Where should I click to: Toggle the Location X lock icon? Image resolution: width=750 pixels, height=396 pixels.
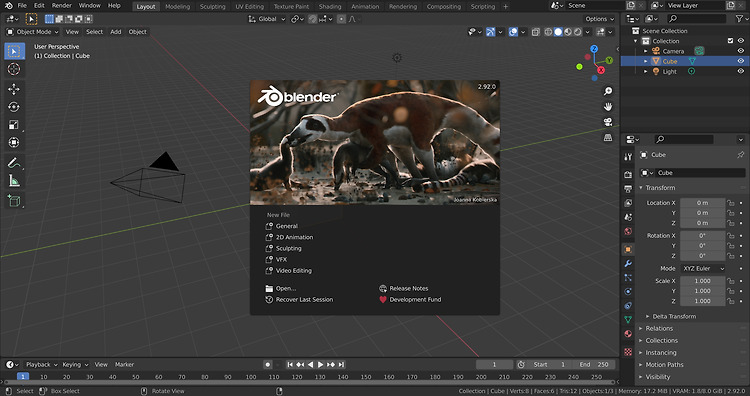pos(731,203)
